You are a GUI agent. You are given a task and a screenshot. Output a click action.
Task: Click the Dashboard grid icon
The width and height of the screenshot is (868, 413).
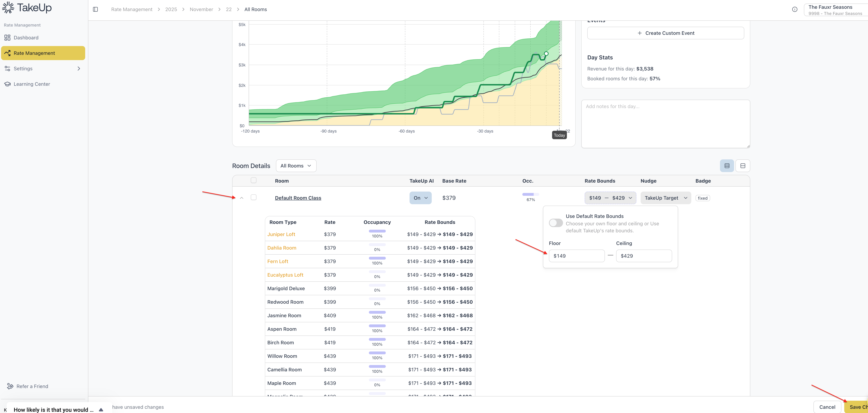(x=7, y=38)
